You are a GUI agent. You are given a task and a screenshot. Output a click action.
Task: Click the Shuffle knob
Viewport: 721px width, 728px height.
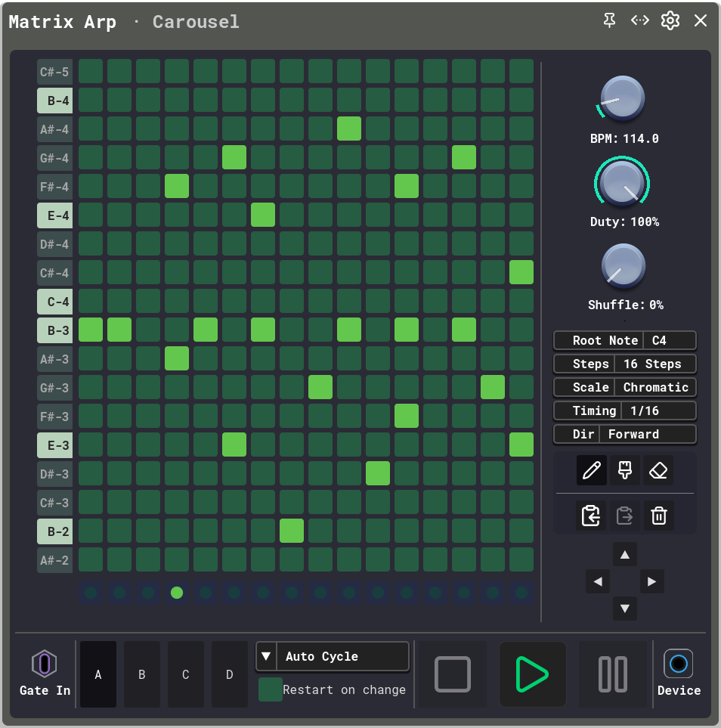624,265
